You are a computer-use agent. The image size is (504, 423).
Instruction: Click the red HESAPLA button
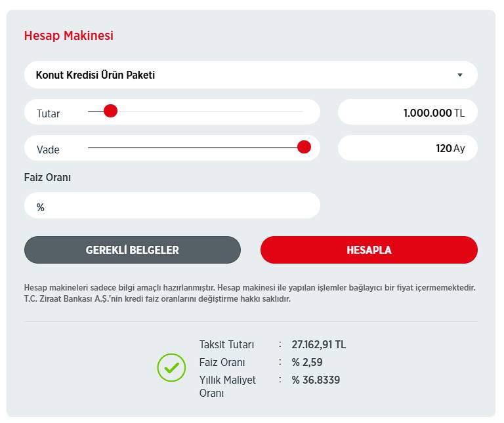(369, 250)
